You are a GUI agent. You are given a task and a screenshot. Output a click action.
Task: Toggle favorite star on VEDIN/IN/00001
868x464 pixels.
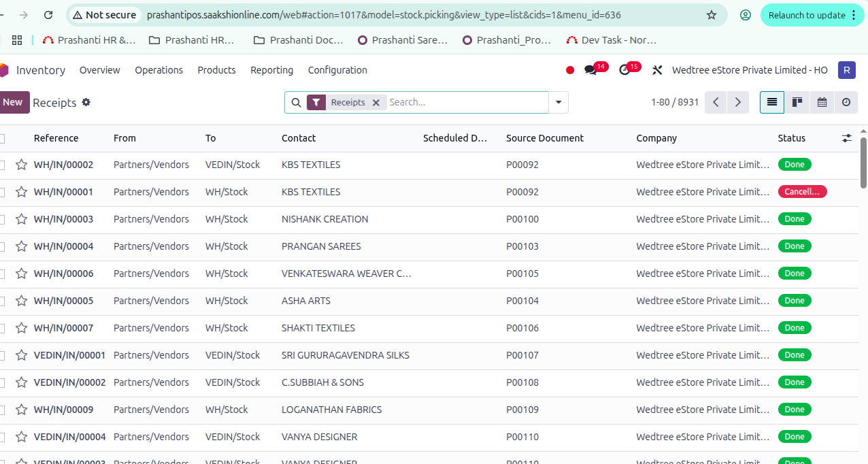(x=21, y=354)
